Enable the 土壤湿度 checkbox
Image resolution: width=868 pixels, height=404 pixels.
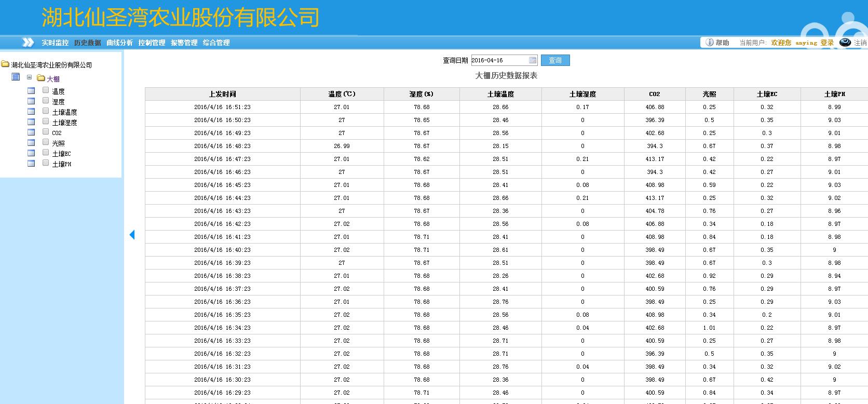(x=46, y=122)
